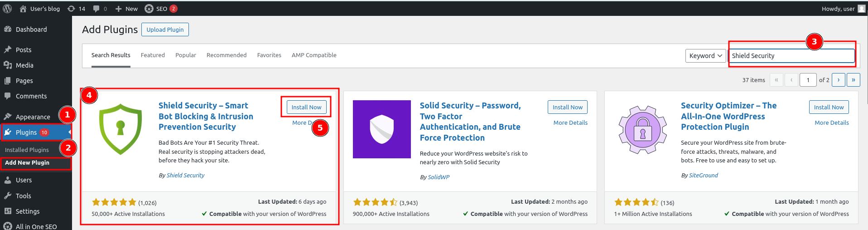Open the Media library menu
868x230 pixels.
coord(24,65)
